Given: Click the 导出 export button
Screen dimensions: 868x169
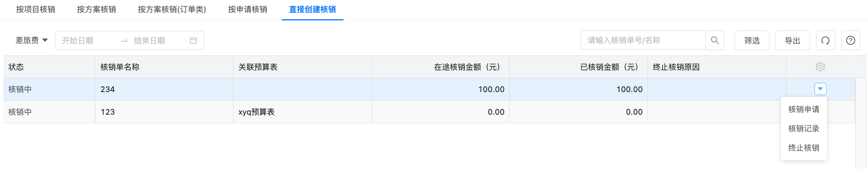Looking at the screenshot, I should coord(792,40).
